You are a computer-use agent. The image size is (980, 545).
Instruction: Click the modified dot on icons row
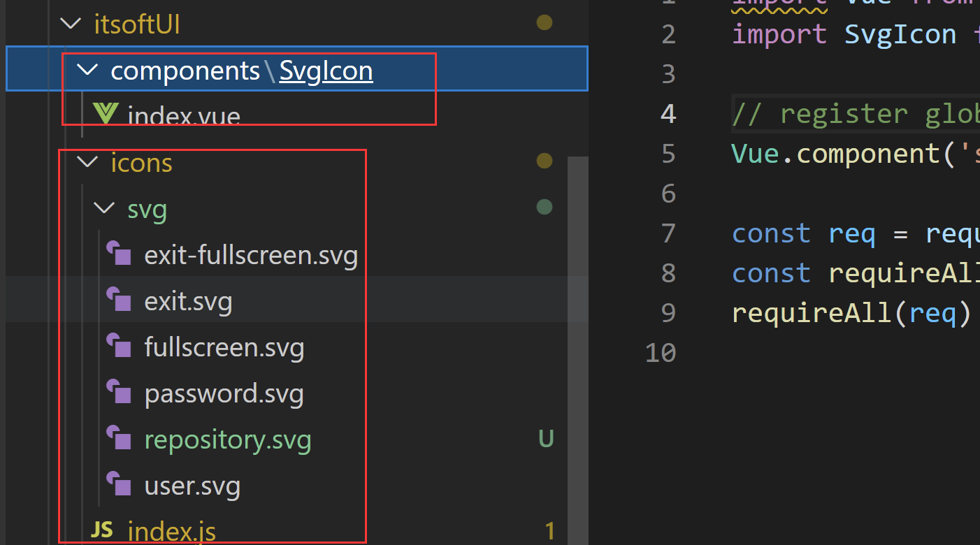(x=545, y=161)
